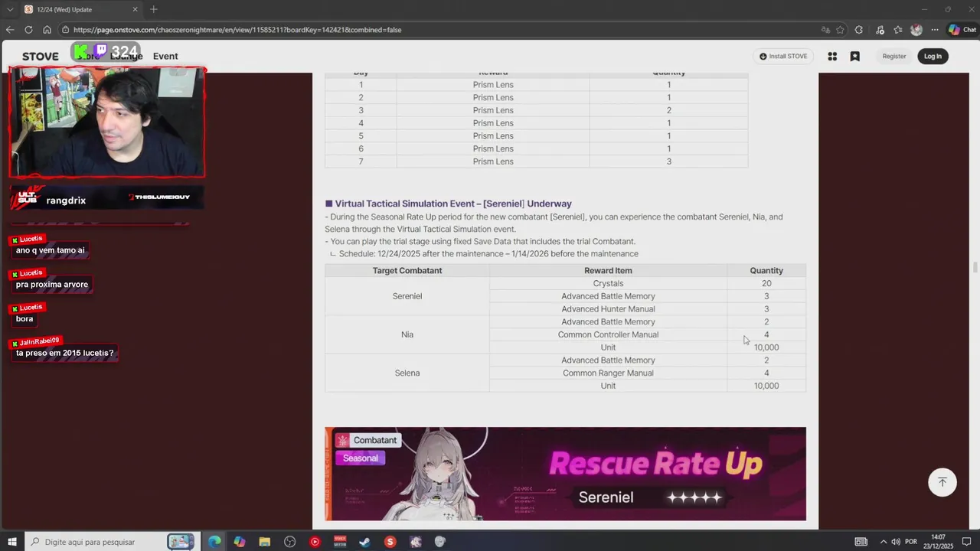Click the Log In button
Image resolution: width=980 pixels, height=551 pixels.
click(x=933, y=57)
